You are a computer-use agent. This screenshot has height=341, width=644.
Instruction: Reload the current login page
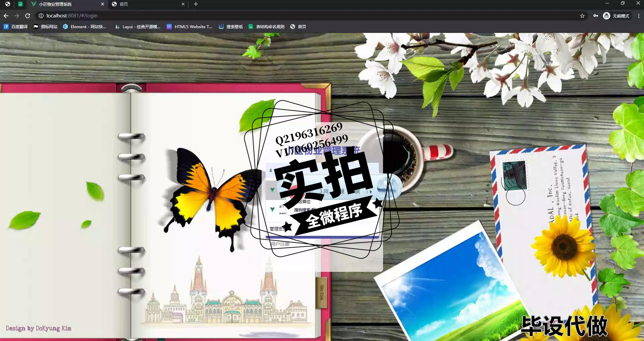pyautogui.click(x=28, y=16)
